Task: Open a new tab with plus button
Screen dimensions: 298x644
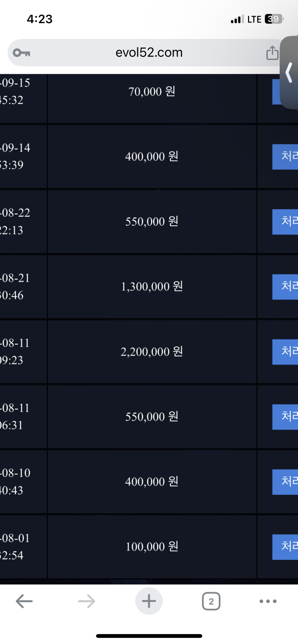Action: 149,601
